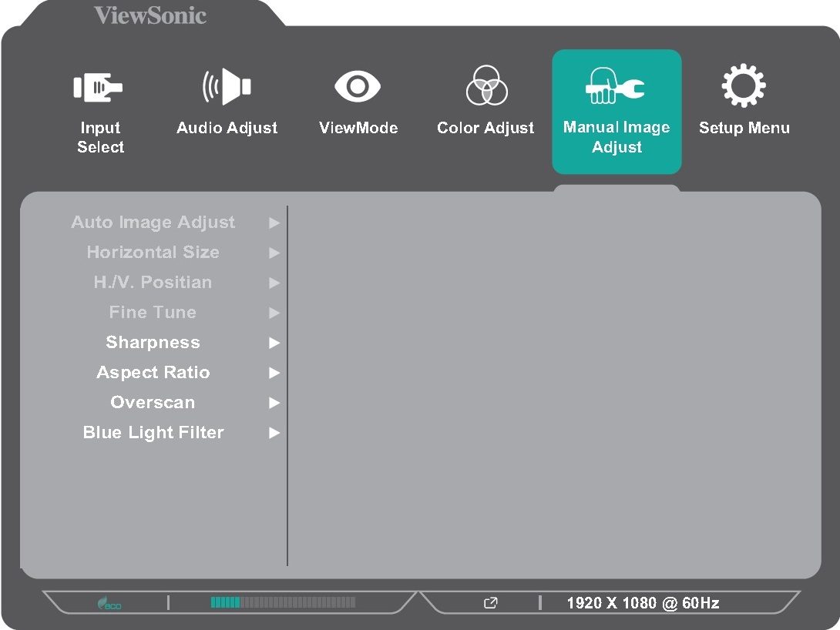
Task: Select the Blue Light Filter entry
Action: click(153, 433)
